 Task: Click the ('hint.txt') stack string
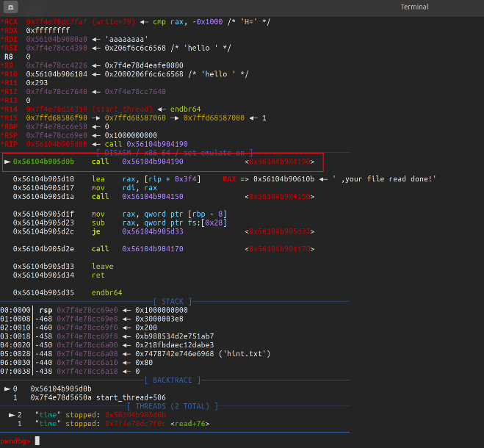pyautogui.click(x=245, y=354)
